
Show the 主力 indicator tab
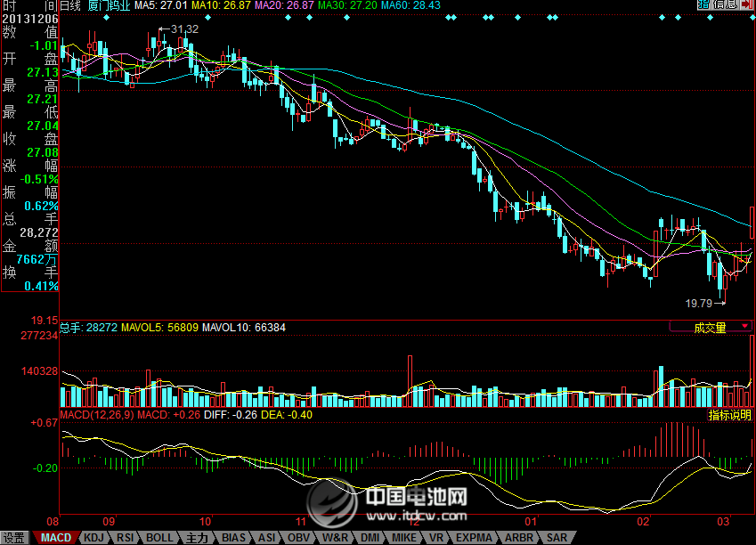coord(197,538)
